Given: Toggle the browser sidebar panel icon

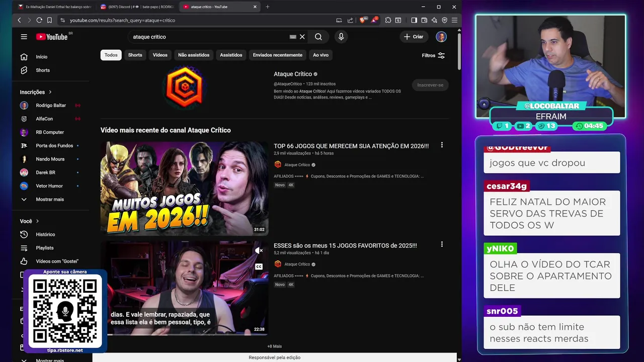Looking at the screenshot, I should click(x=414, y=20).
